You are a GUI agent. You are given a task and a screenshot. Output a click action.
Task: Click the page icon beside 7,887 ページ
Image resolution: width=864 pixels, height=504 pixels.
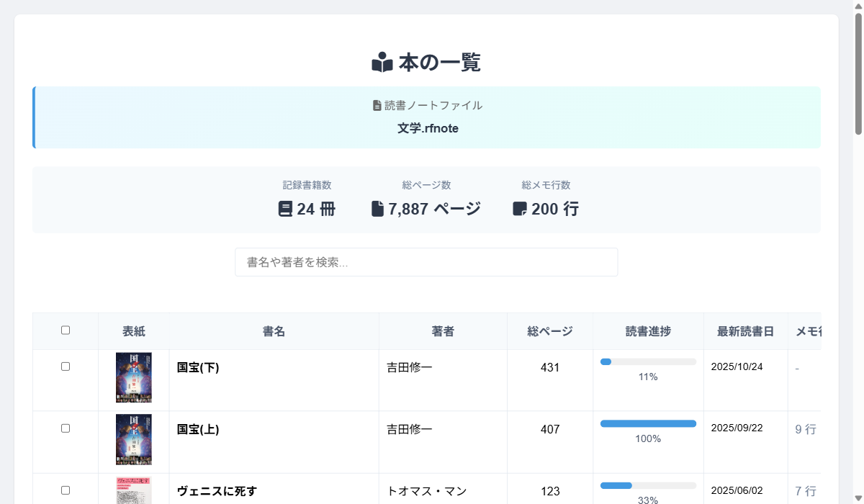[377, 209]
